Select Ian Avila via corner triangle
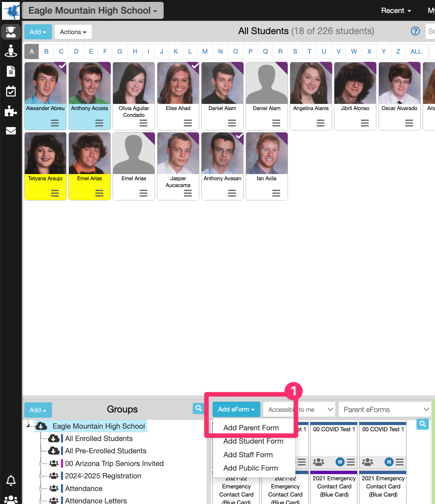Screen dimensions: 435x504 tap(283, 136)
